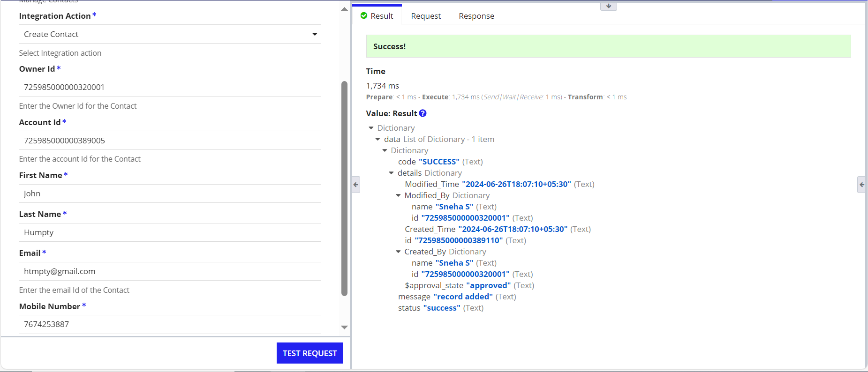Click the "record added" message value
This screenshot has height=372, width=868.
(x=463, y=297)
